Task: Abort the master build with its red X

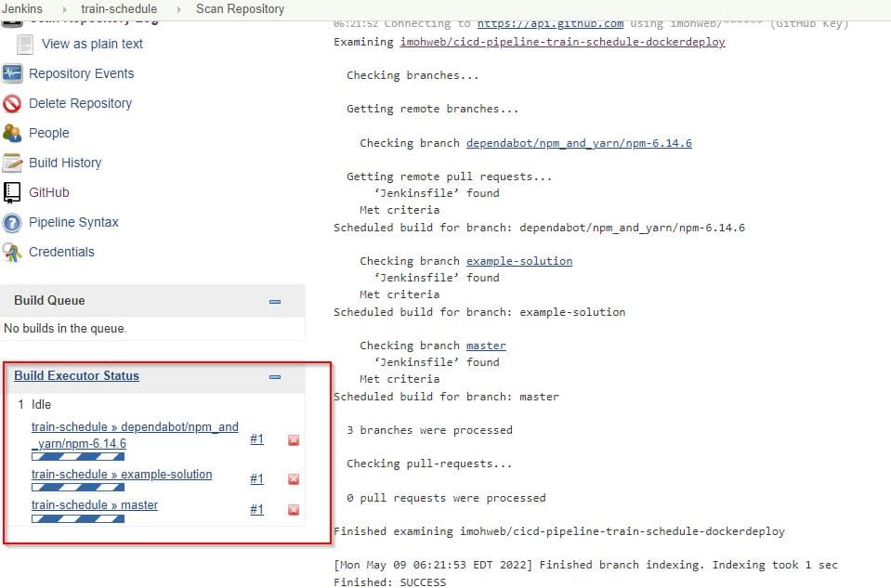Action: 294,509
